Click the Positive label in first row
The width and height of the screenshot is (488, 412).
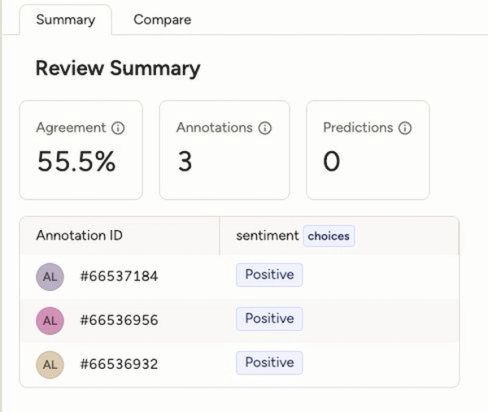(x=269, y=275)
